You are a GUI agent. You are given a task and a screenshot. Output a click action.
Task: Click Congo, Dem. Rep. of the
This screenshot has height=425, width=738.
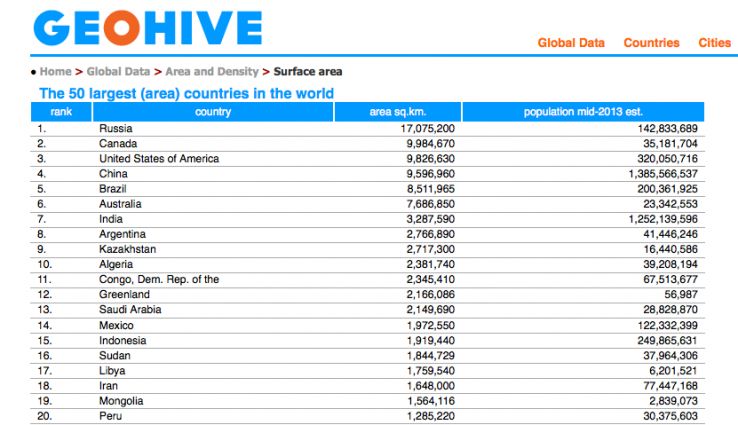[159, 279]
